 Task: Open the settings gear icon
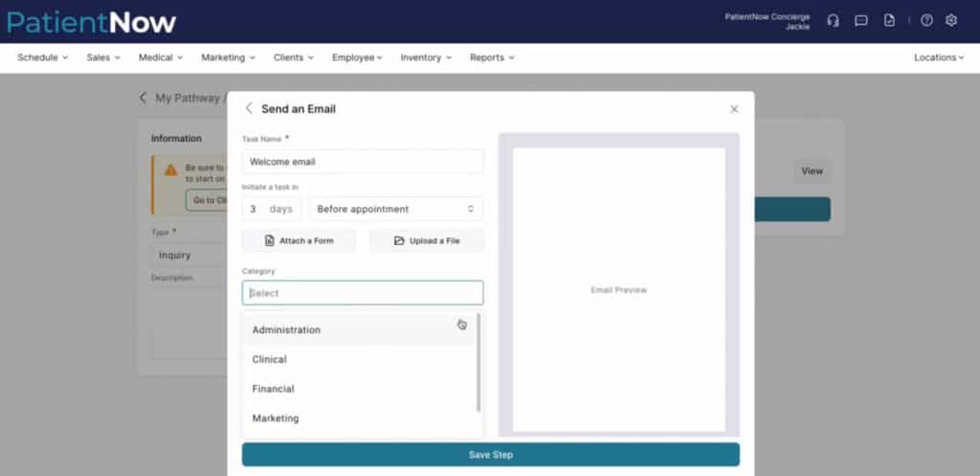(x=951, y=20)
